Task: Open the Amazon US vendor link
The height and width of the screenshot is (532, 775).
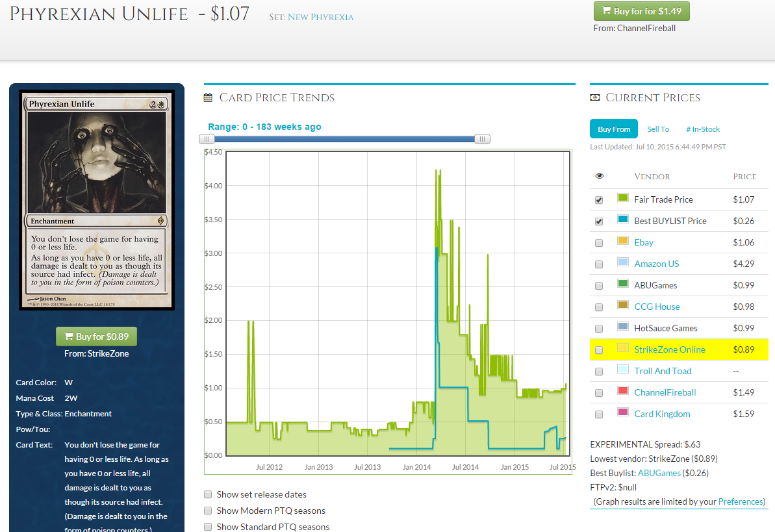Action: pyautogui.click(x=656, y=264)
